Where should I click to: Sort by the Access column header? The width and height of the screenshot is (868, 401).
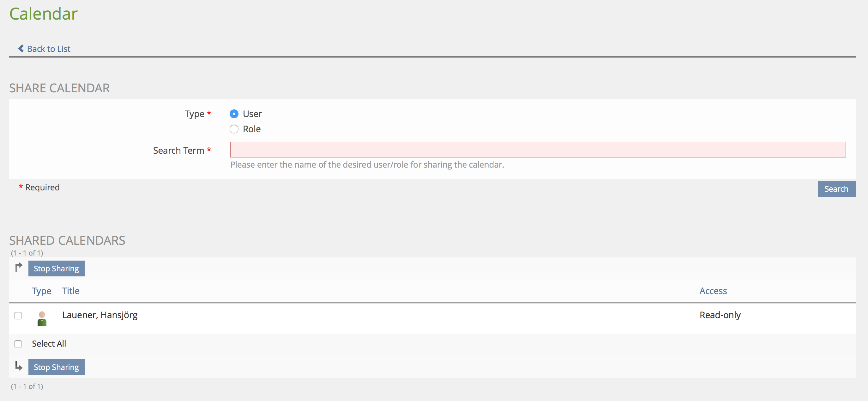[713, 291]
